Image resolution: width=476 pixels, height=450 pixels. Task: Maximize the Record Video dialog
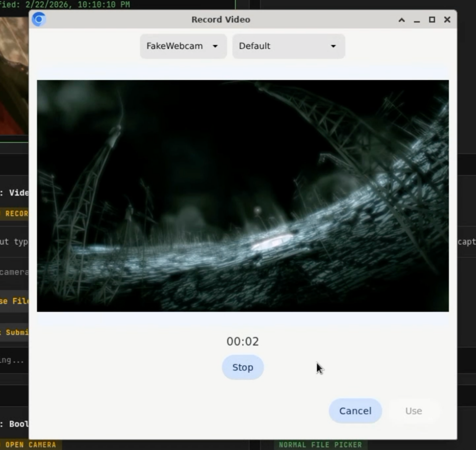(x=432, y=20)
